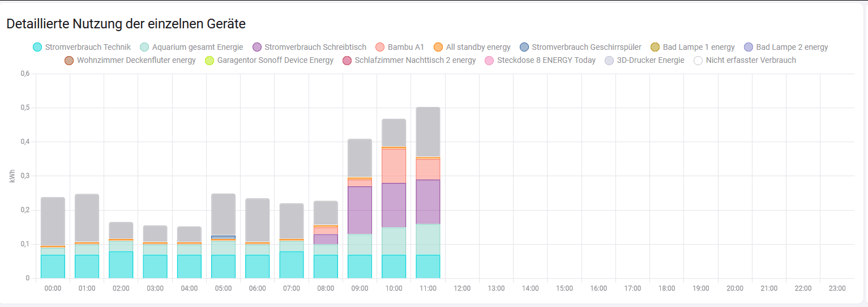Click the title Detaillierte Nutzung der einzelnen Geräte
868x307 pixels.
pyautogui.click(x=126, y=24)
